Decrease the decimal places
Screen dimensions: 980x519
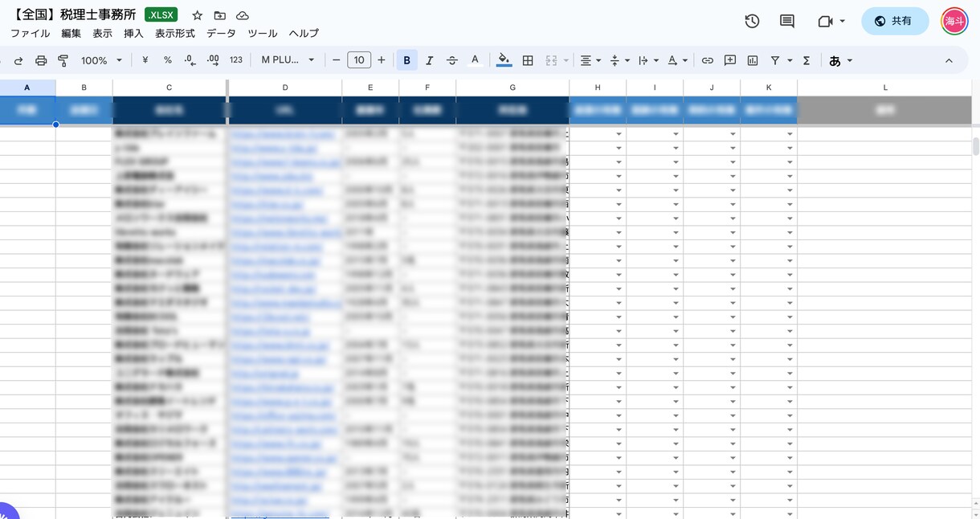[190, 60]
